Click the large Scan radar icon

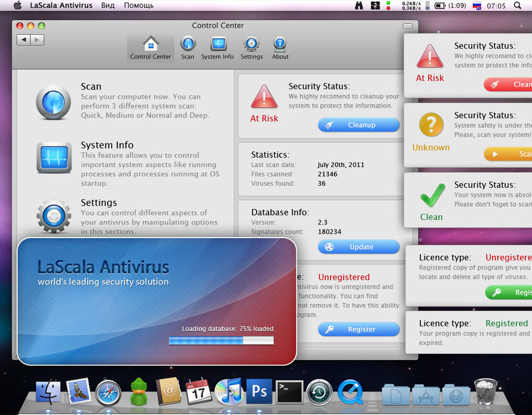tap(53, 102)
